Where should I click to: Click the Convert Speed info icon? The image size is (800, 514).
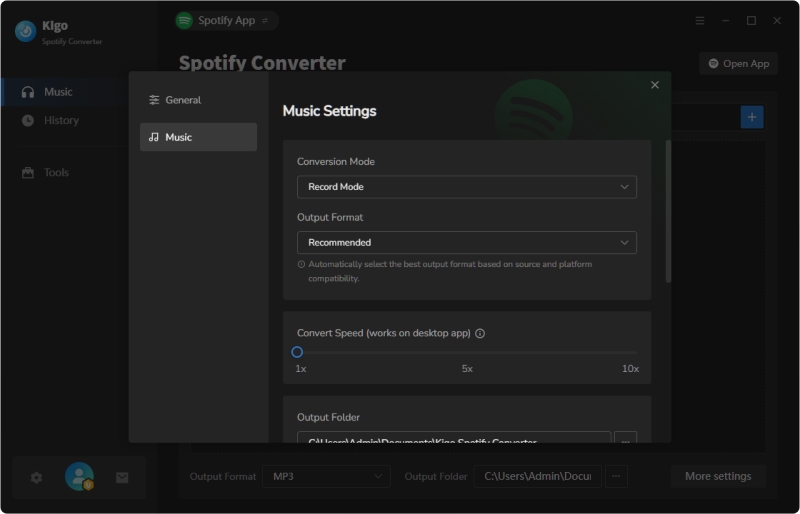tap(480, 333)
